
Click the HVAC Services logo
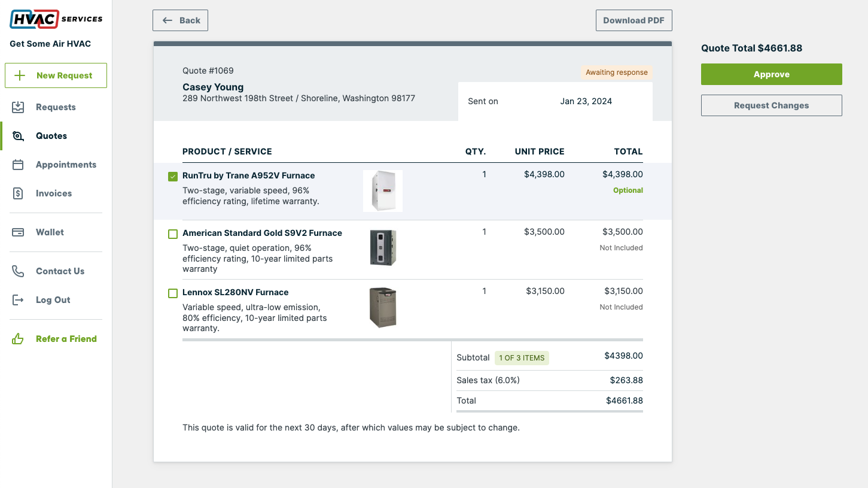point(56,19)
